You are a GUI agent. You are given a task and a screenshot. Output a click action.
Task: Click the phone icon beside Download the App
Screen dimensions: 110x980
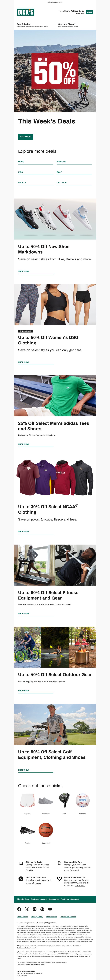[59, 863]
